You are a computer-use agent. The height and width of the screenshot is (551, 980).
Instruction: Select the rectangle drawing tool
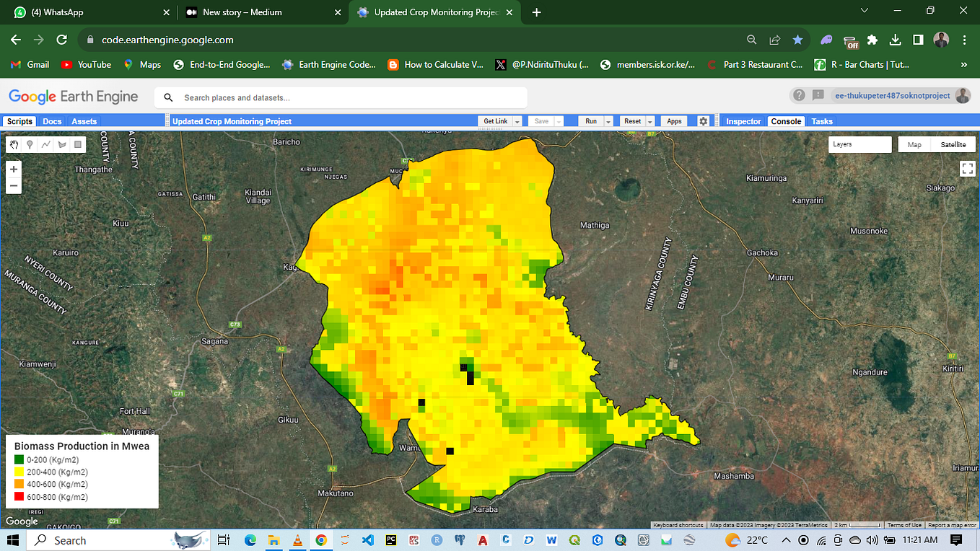[x=76, y=144]
